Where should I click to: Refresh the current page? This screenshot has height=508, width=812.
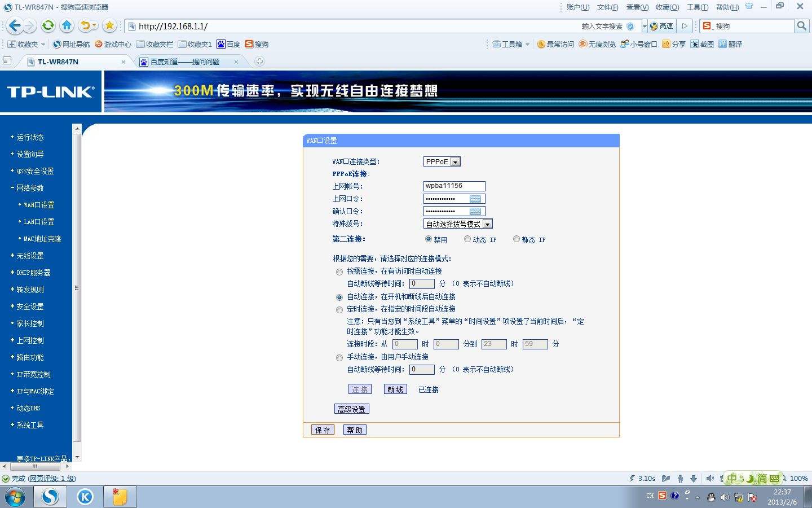48,25
